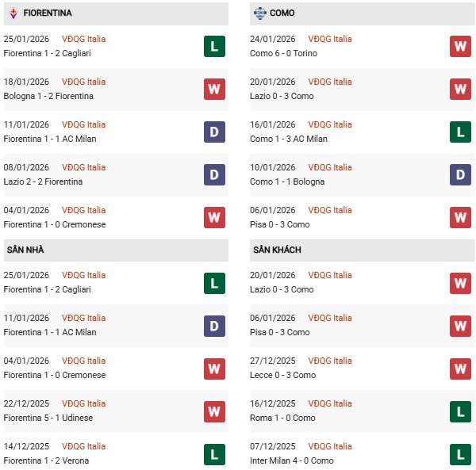Click the Fiorentina 1 - 1 AC Milan row under SÂN NHÀ

(x=48, y=332)
